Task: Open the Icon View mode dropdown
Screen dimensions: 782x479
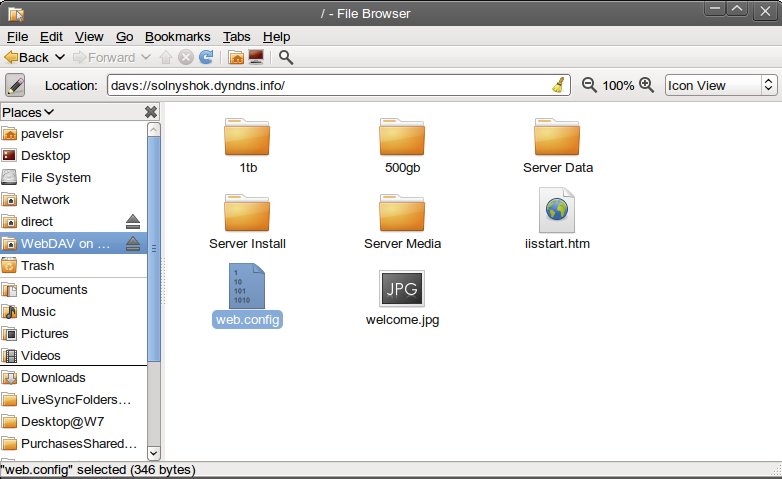Action: coord(721,85)
